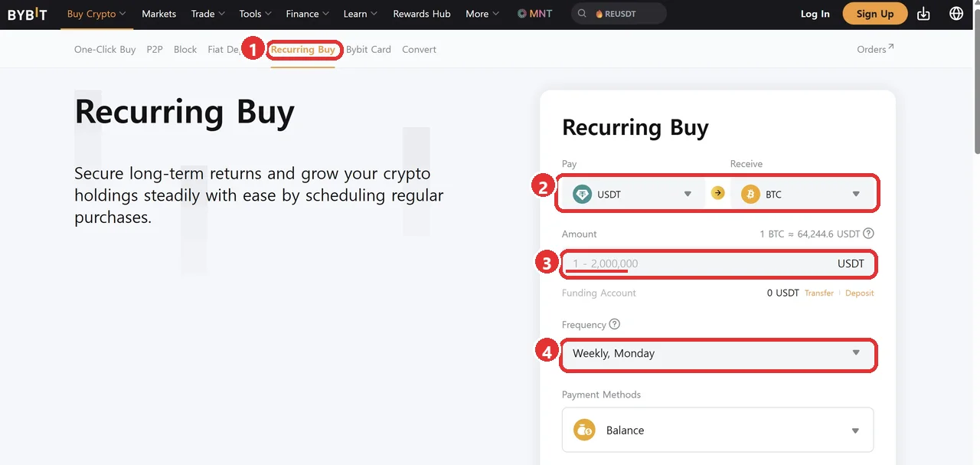Switch to the Bybit Card tab
This screenshot has height=465, width=980.
[x=368, y=49]
